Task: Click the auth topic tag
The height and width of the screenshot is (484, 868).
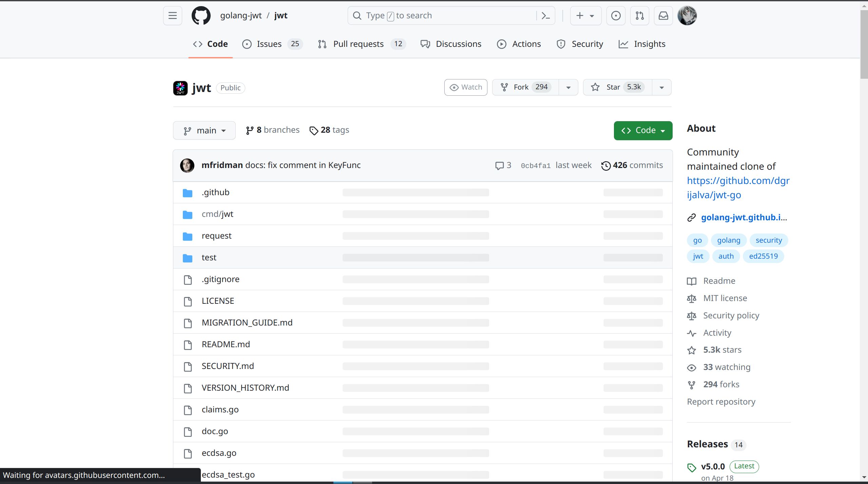Action: click(726, 256)
